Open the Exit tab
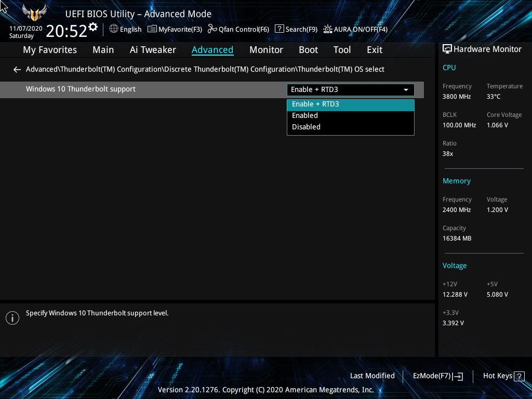 pos(375,50)
